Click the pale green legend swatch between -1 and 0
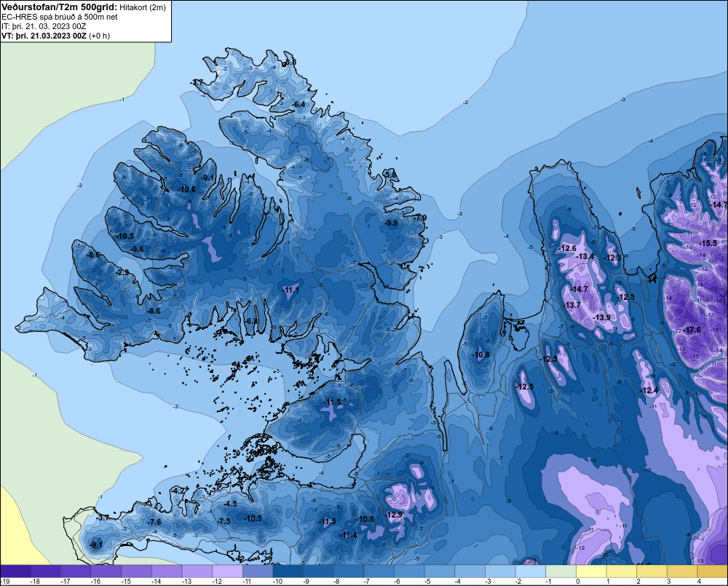This screenshot has height=586, width=728. [x=561, y=571]
